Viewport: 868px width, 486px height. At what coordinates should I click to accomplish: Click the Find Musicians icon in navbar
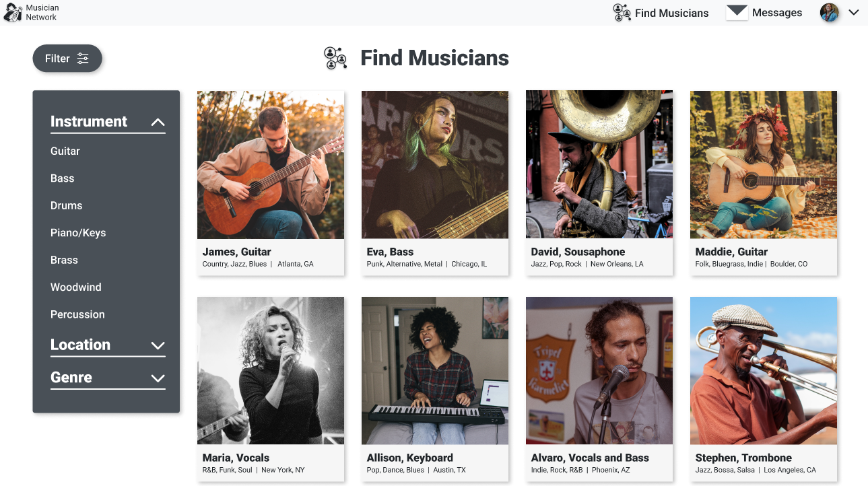pos(622,13)
